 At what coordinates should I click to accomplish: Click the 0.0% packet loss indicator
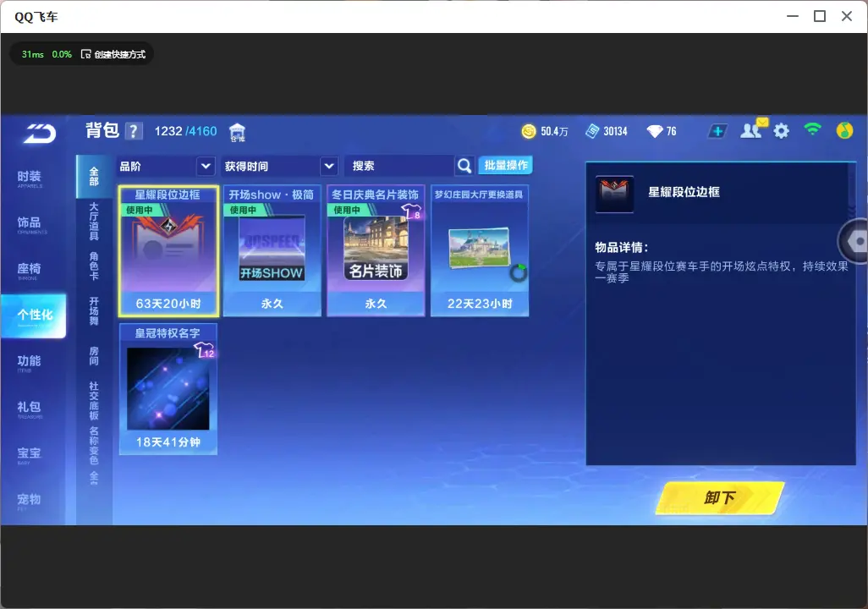(62, 54)
